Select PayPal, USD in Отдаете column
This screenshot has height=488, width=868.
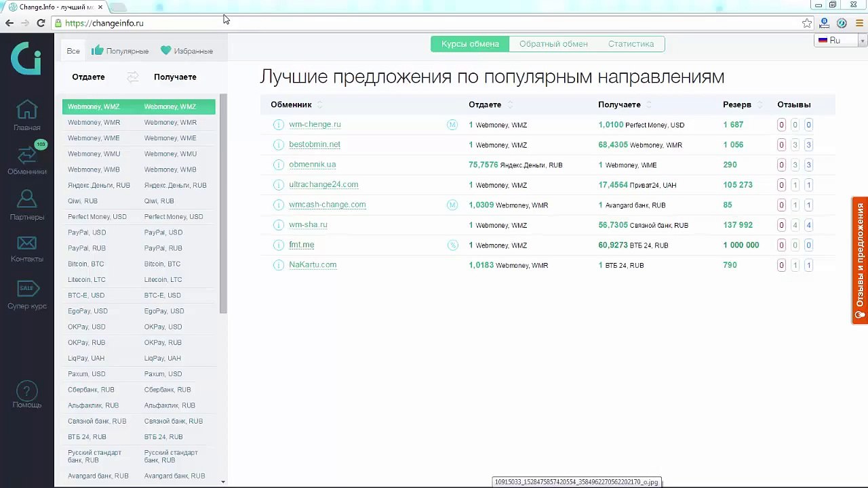[87, 232]
